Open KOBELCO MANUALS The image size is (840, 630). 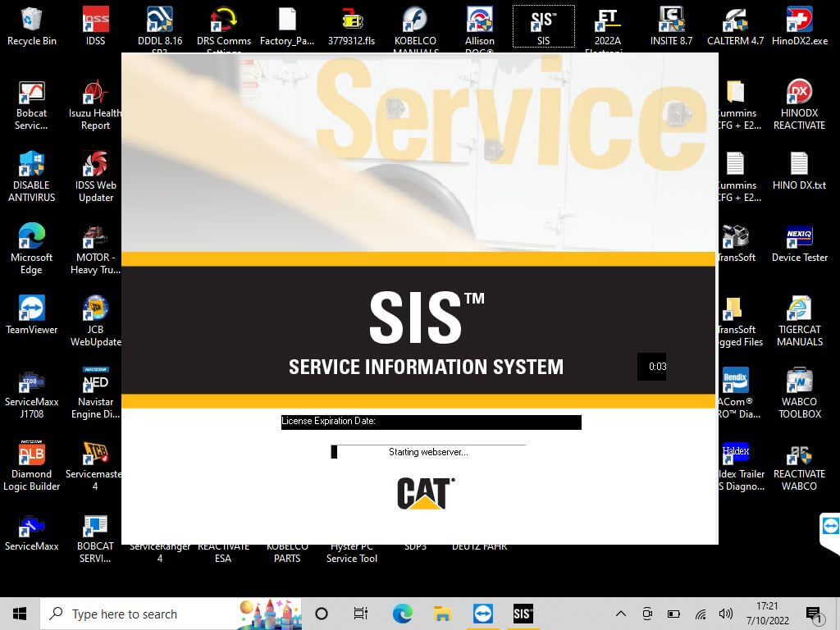415,25
